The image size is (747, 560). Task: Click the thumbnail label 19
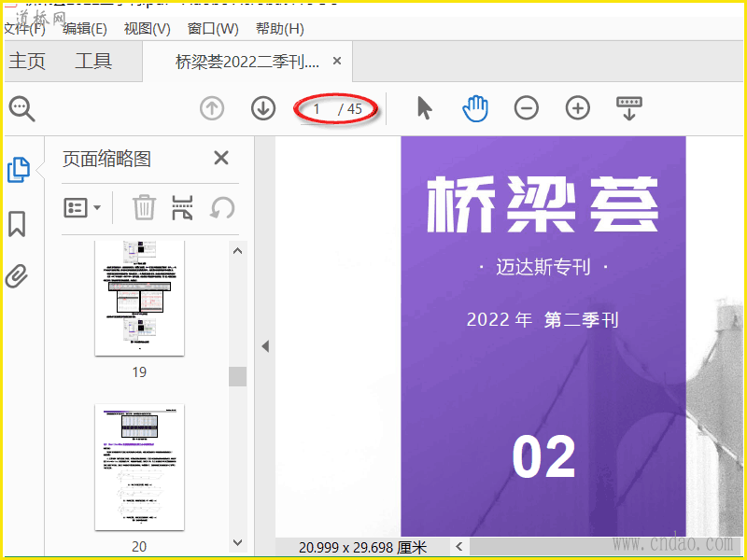point(139,371)
